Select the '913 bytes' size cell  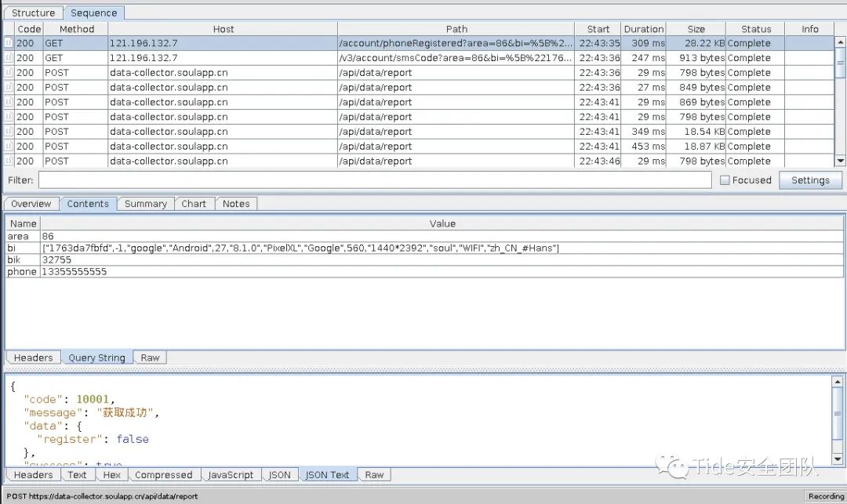696,58
